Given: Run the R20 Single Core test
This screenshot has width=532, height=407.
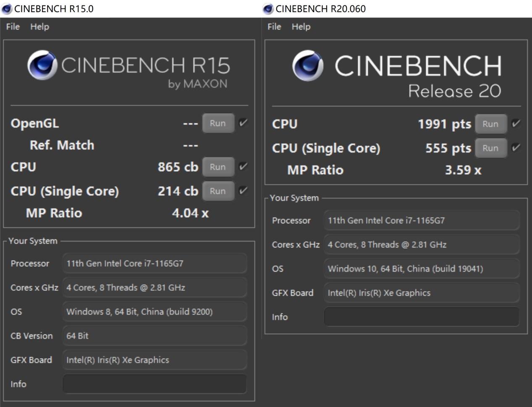Looking at the screenshot, I should click(x=490, y=148).
